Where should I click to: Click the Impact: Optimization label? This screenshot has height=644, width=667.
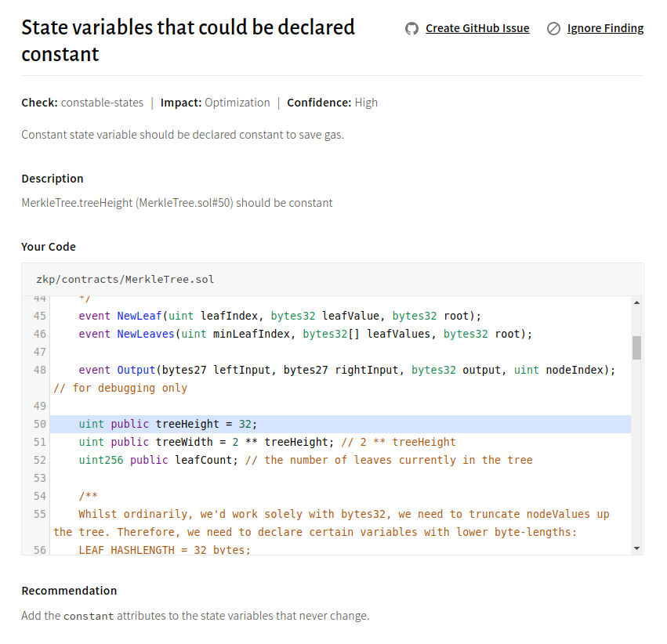pos(215,103)
